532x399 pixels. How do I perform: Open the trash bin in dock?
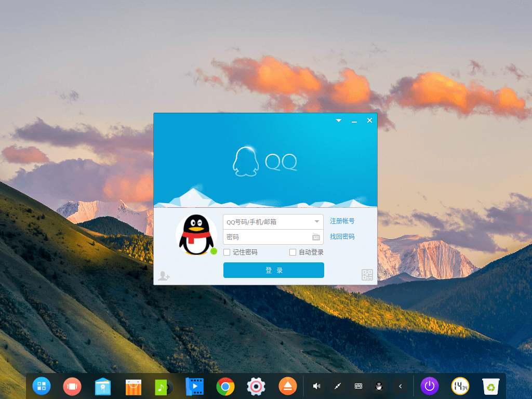click(x=491, y=387)
